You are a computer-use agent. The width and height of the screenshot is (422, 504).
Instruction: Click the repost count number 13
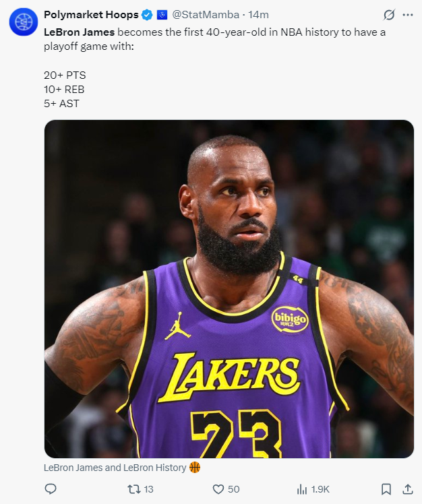[x=148, y=489]
